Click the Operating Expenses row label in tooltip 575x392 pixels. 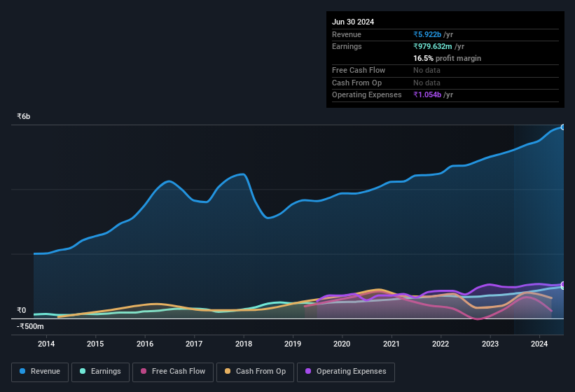pos(367,94)
